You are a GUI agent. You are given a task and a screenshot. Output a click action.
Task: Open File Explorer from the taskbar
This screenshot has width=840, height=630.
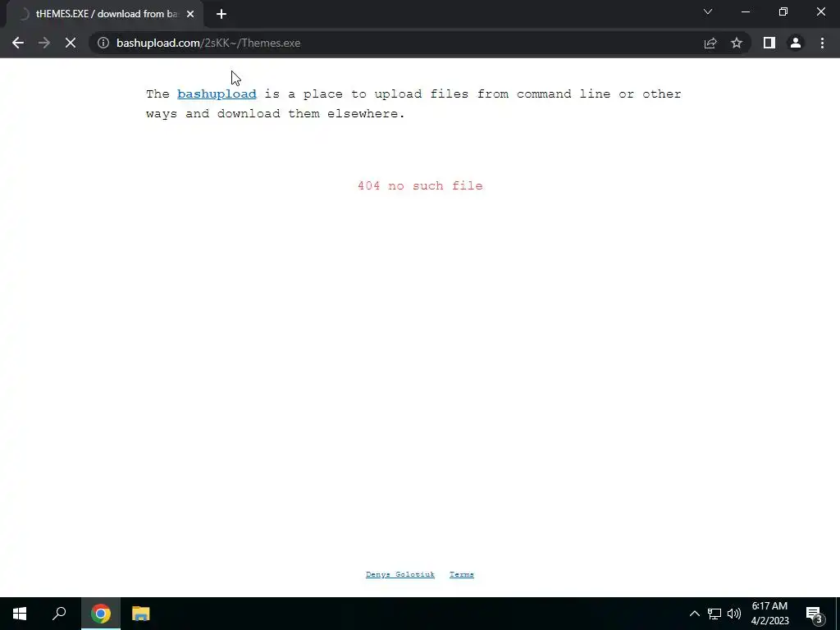[x=141, y=614]
